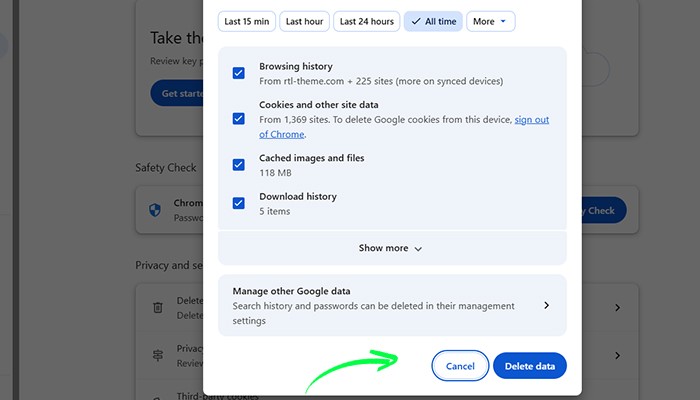Screen dimensions: 700x400
Task: Click the 5 items download count text
Action: (275, 211)
